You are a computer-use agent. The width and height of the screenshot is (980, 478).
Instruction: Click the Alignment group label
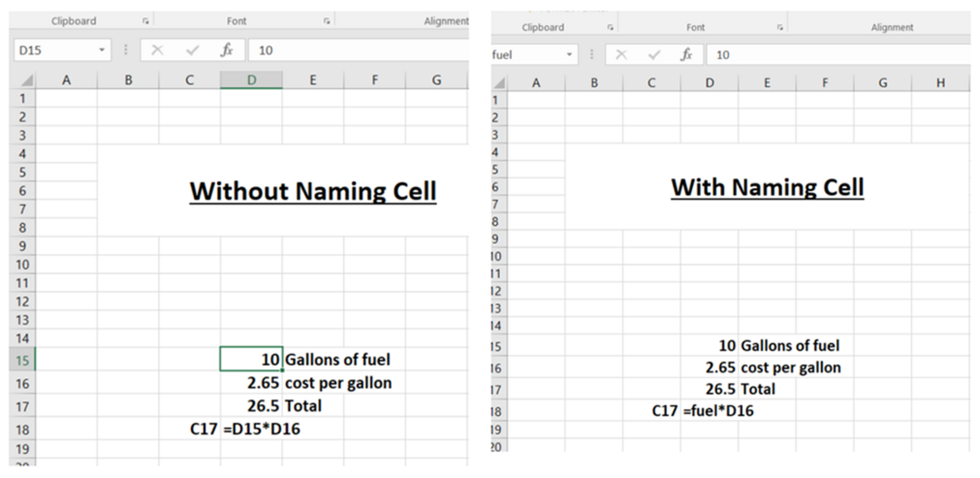447,21
